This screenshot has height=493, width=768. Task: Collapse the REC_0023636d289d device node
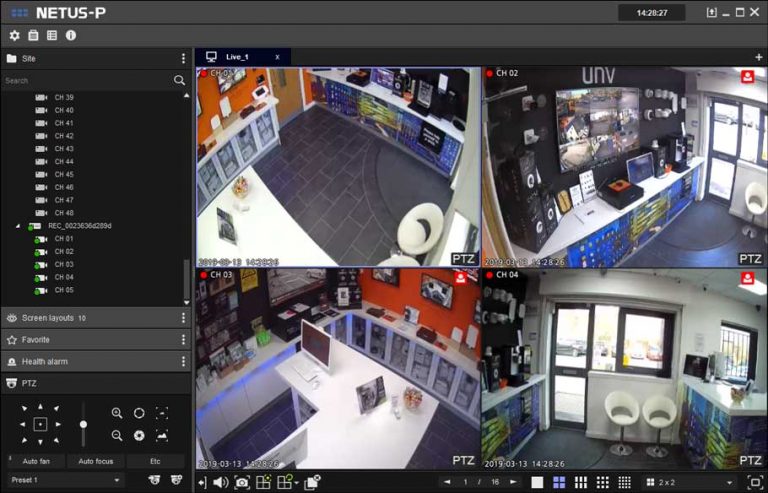(x=18, y=226)
